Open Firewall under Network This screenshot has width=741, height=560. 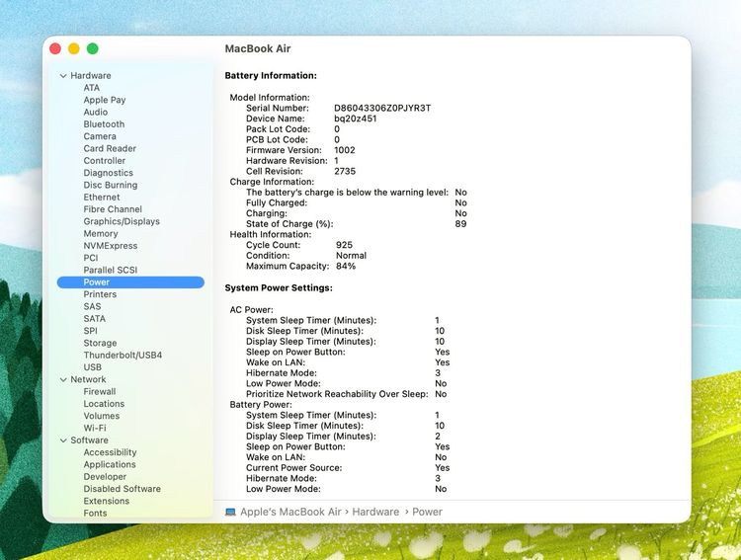click(x=99, y=392)
